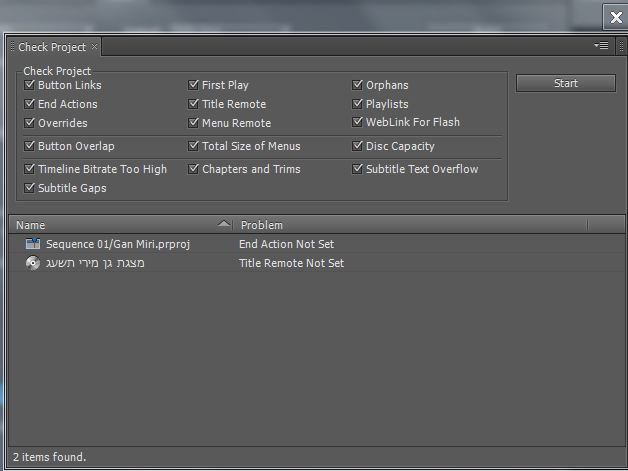Open the Check Project panel flyout menu icon

pos(601,46)
